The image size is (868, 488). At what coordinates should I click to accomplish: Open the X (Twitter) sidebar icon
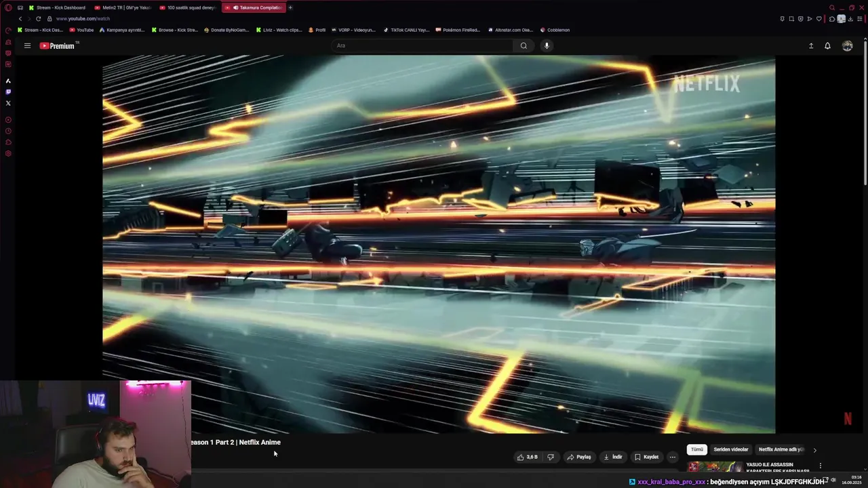(8, 103)
